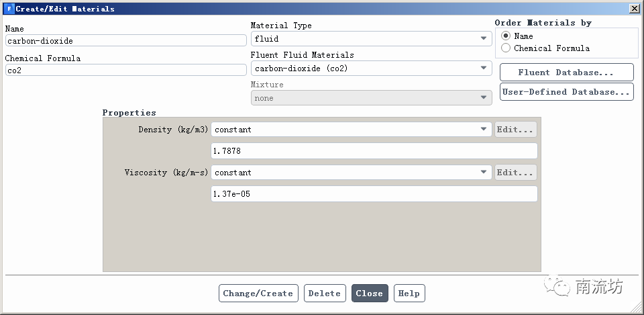The height and width of the screenshot is (315, 644).
Task: Open the User-Defined Database
Action: (566, 91)
